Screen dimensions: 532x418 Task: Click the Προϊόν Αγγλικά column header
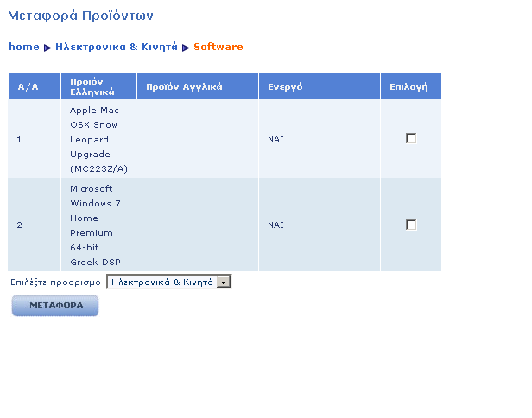click(x=198, y=86)
